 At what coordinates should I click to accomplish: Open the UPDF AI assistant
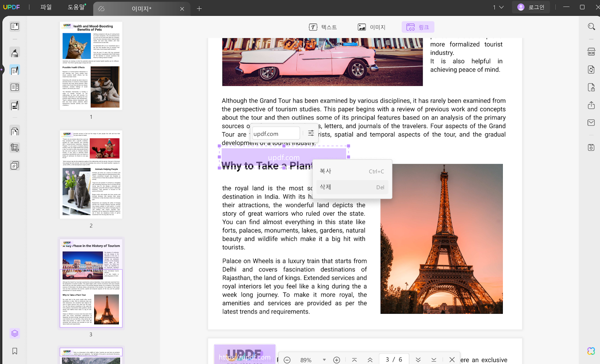591,351
